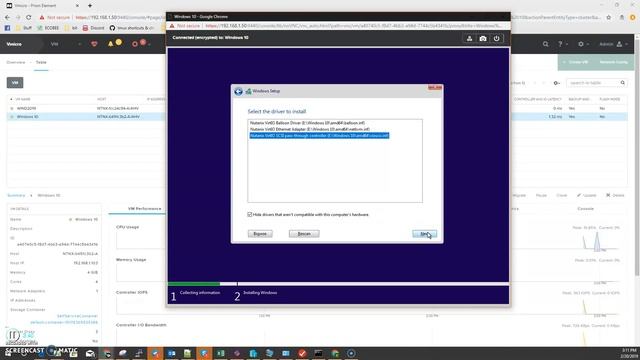Click the search magnifier icon in Prism header
The height and width of the screenshot is (360, 640).
click(545, 44)
